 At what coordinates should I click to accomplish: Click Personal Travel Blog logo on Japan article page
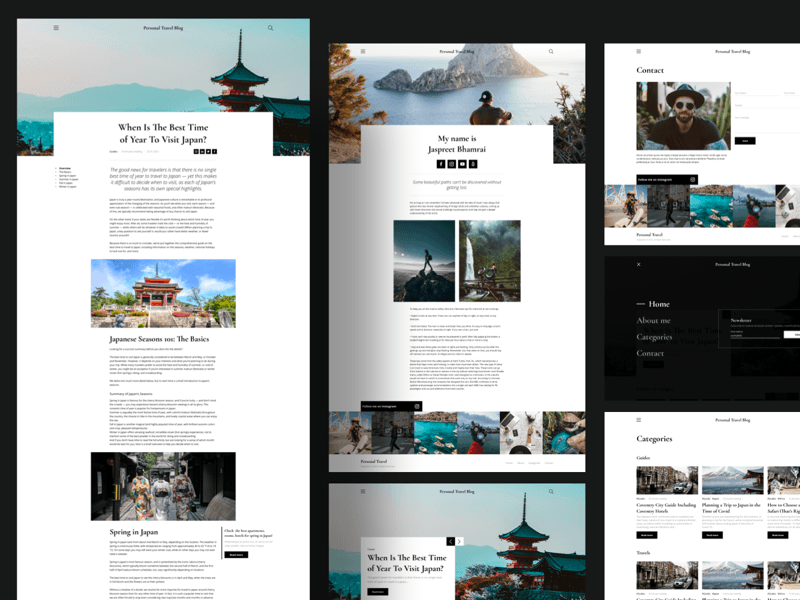(x=163, y=28)
